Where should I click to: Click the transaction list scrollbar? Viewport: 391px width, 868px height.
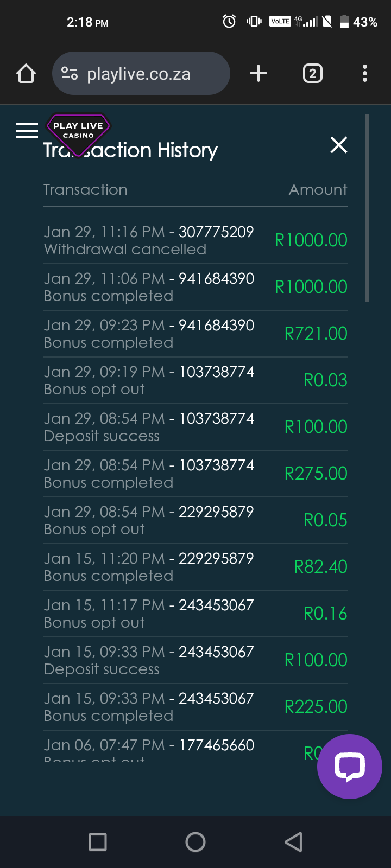pos(367,208)
